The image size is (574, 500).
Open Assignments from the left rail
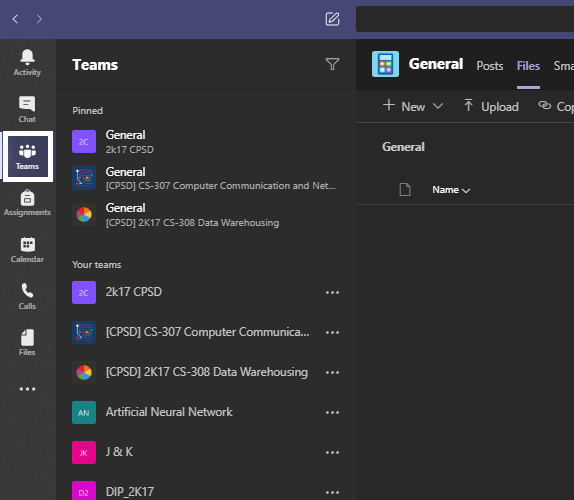click(x=27, y=203)
